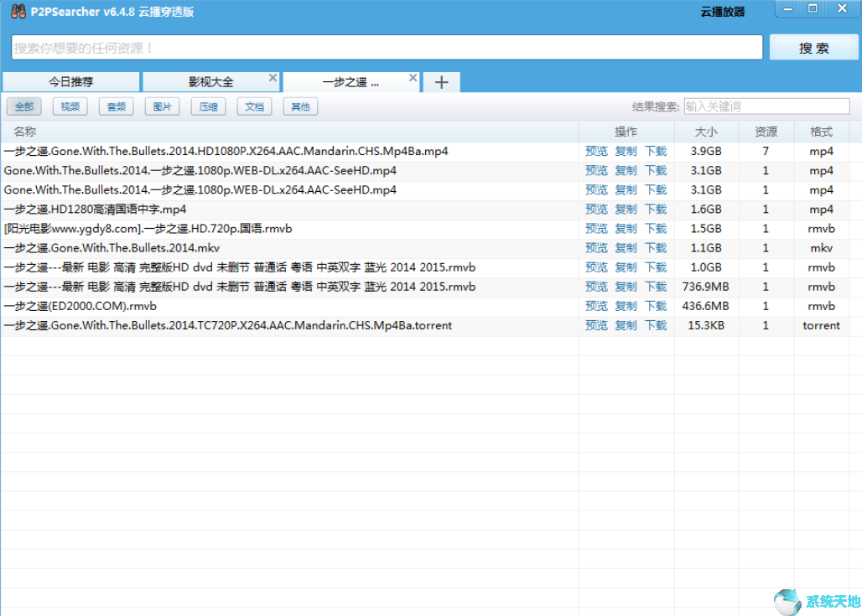Click the 15.3KB size cell

(706, 326)
